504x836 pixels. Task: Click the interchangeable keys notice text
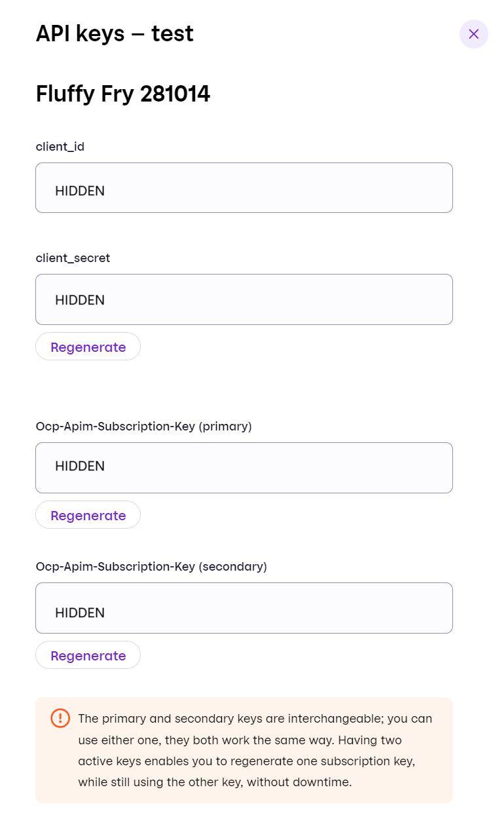(x=255, y=750)
